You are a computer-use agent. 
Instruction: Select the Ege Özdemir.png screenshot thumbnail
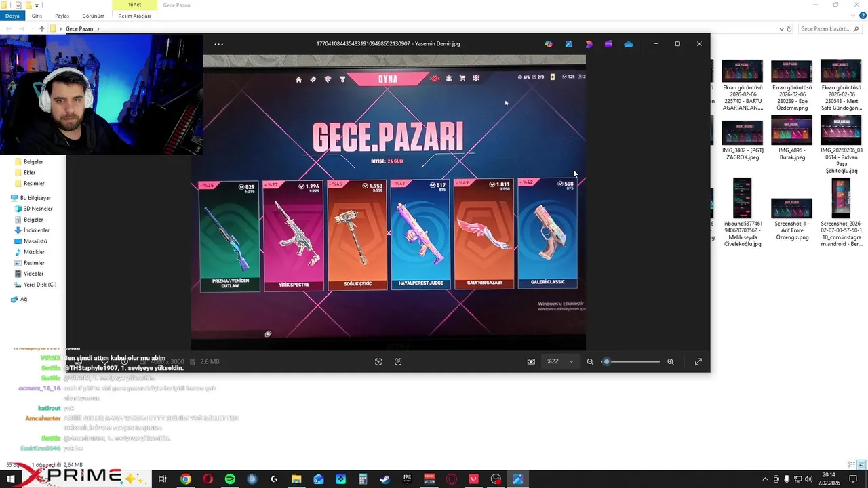pyautogui.click(x=791, y=85)
